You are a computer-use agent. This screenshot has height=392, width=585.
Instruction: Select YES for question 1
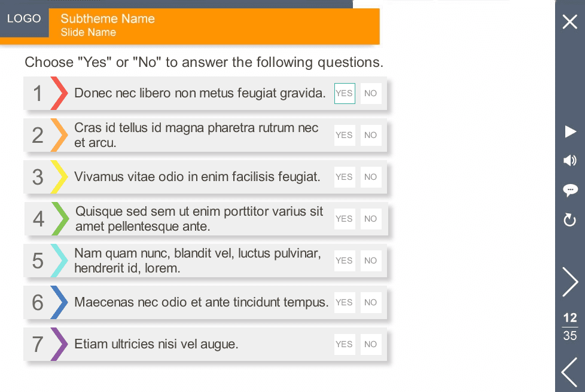(345, 93)
